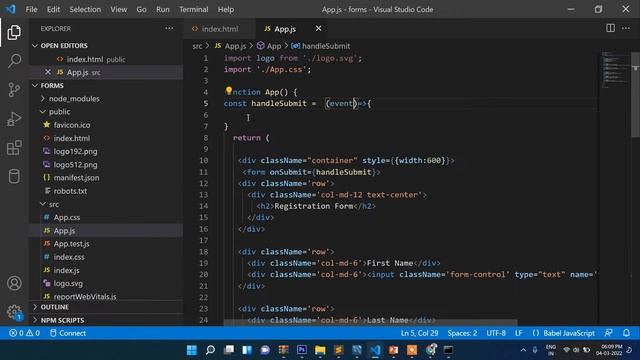
Task: Open the View menu
Action: coord(118,9)
